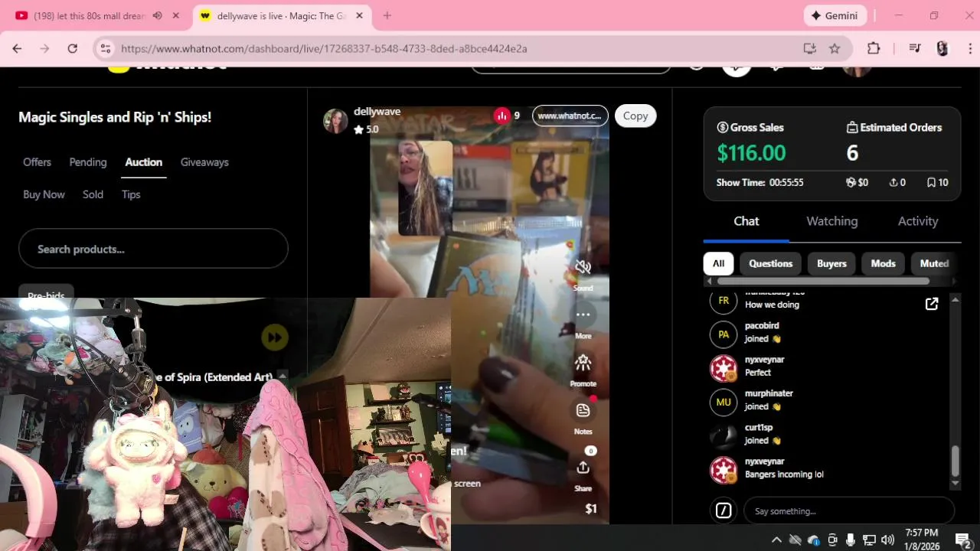Open the Gemini button in Chrome

(835, 15)
